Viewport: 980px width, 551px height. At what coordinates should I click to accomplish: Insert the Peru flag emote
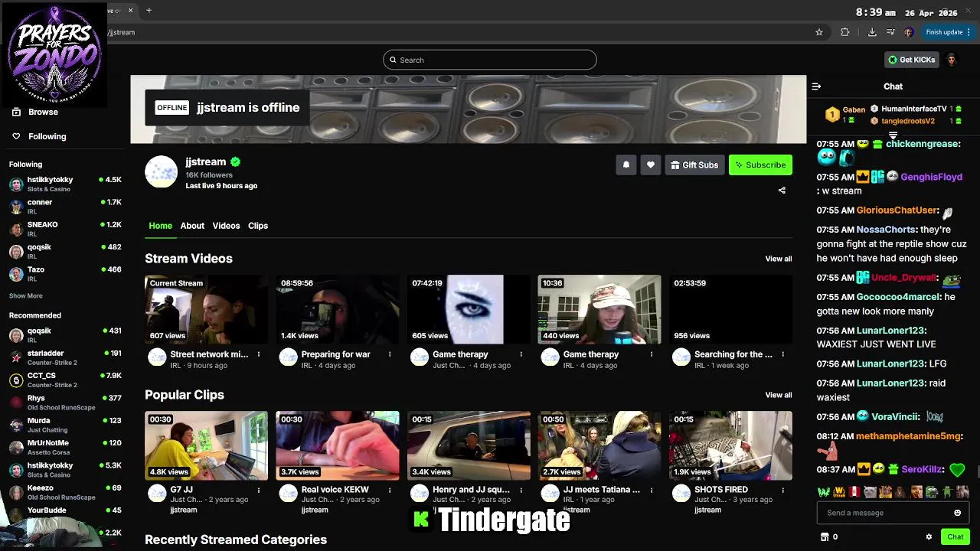pos(856,492)
